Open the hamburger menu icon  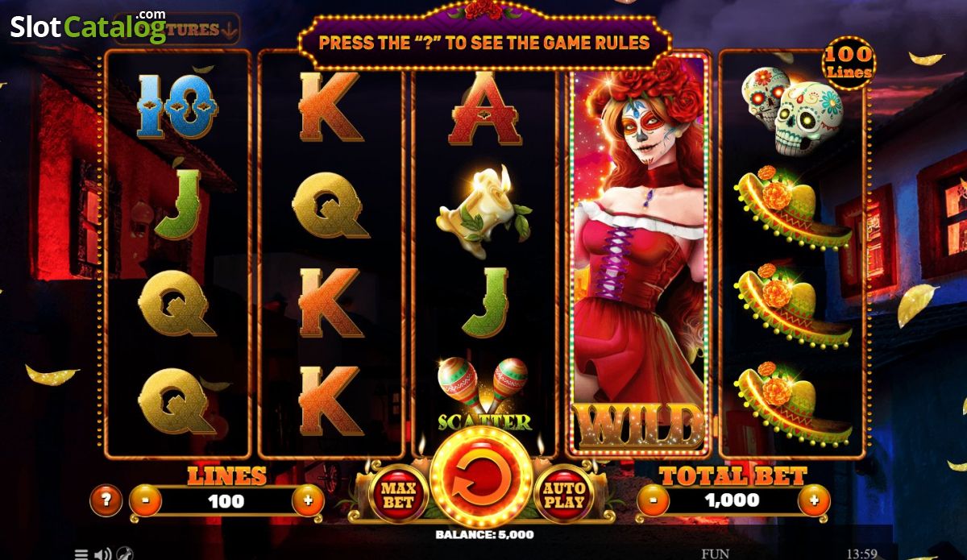pos(81,554)
